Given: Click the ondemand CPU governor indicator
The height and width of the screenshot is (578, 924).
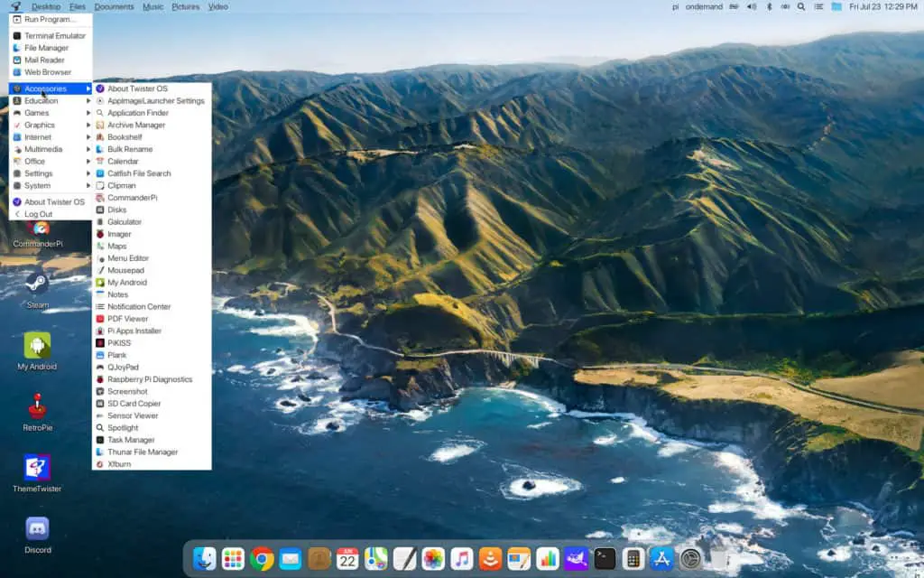Looking at the screenshot, I should click(704, 6).
